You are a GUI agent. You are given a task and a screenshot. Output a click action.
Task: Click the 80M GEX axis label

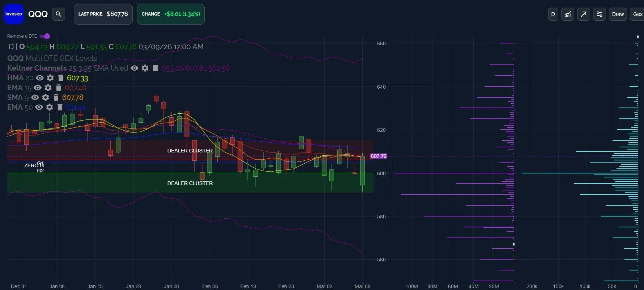point(432,286)
